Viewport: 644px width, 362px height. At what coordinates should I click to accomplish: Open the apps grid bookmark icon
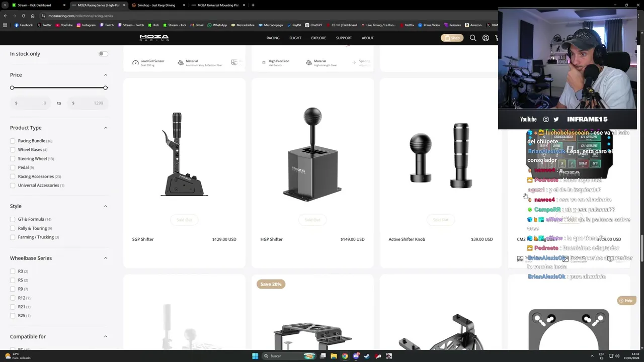pos(5,25)
